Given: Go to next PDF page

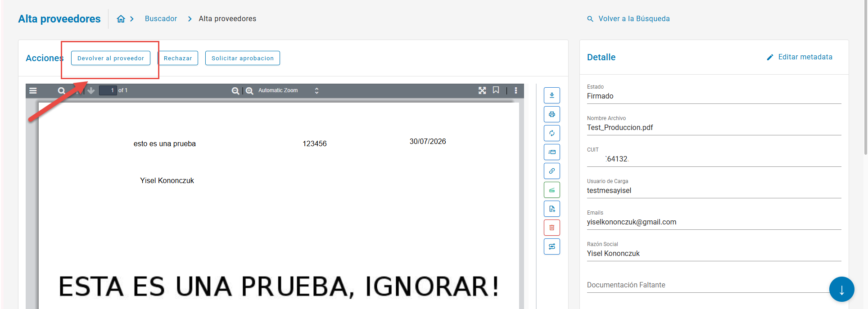Looking at the screenshot, I should pos(91,90).
